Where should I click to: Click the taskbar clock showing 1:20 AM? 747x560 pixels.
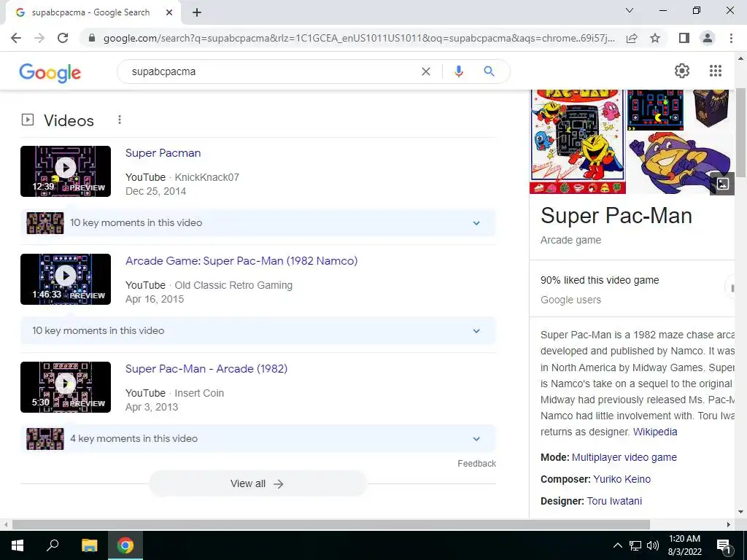pyautogui.click(x=684, y=545)
